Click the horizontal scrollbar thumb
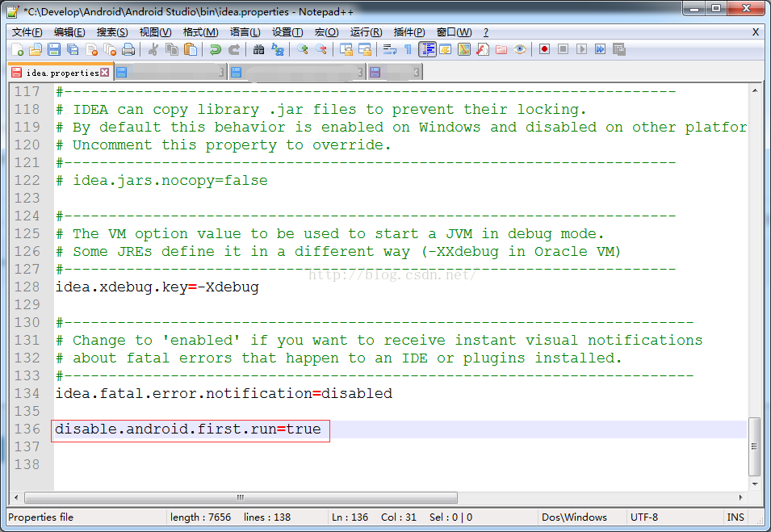771x532 pixels. tap(241, 497)
